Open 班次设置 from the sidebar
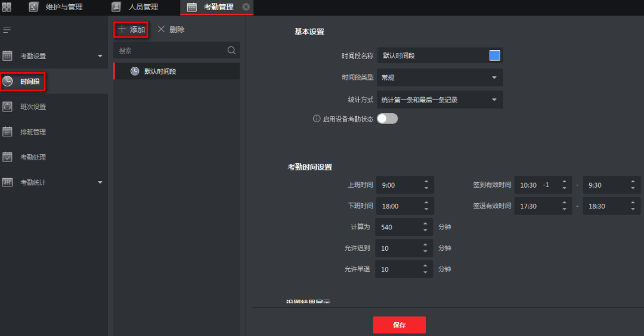Image resolution: width=644 pixels, height=336 pixels. click(33, 107)
